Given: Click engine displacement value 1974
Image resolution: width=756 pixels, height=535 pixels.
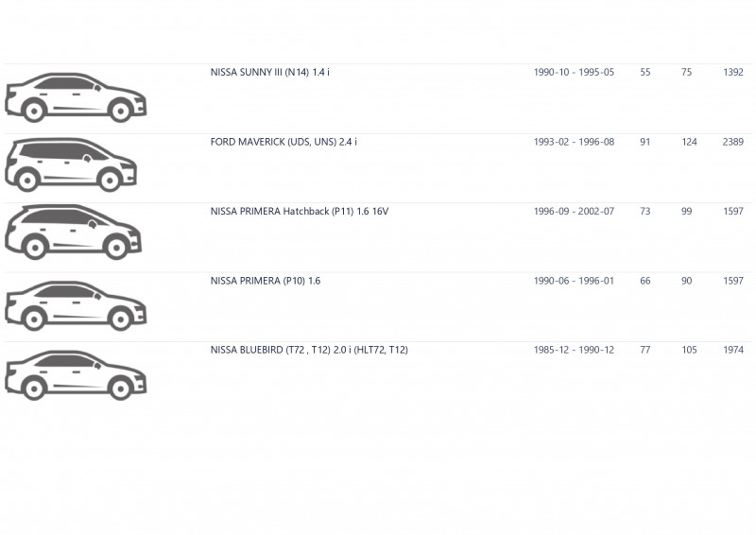Looking at the screenshot, I should [733, 351].
